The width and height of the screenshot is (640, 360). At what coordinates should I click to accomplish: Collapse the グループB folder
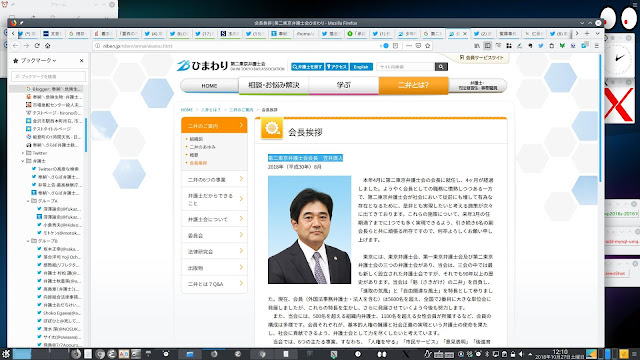29,241
